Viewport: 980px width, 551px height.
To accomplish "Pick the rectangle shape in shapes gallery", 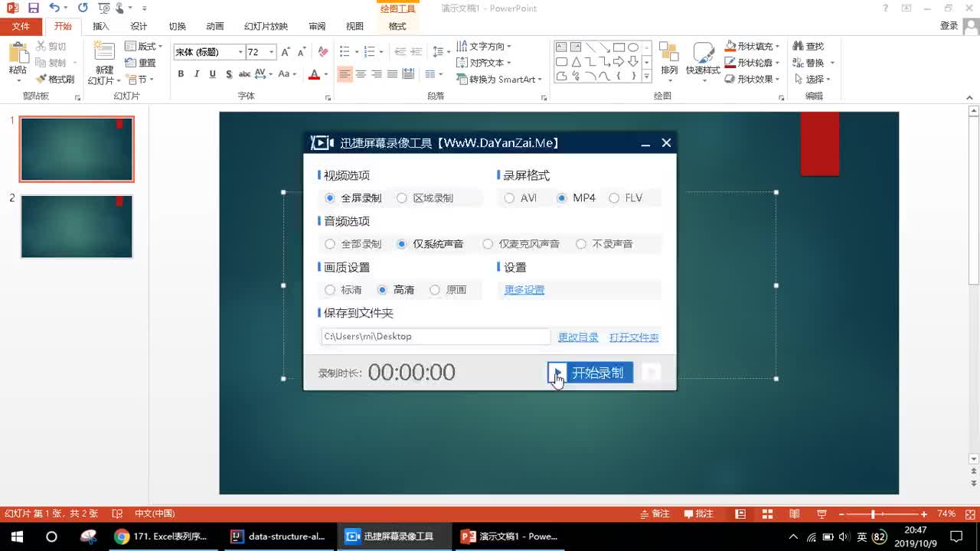I will tap(619, 47).
